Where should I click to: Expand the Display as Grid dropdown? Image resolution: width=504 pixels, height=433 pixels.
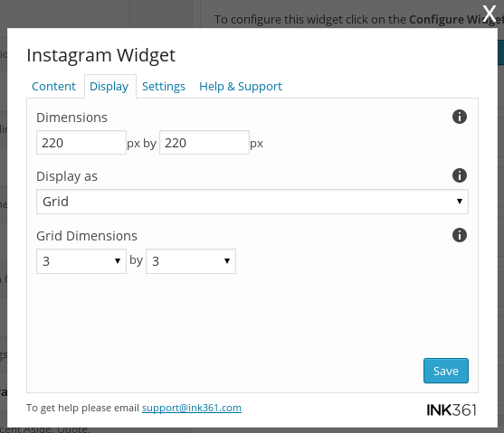point(252,202)
